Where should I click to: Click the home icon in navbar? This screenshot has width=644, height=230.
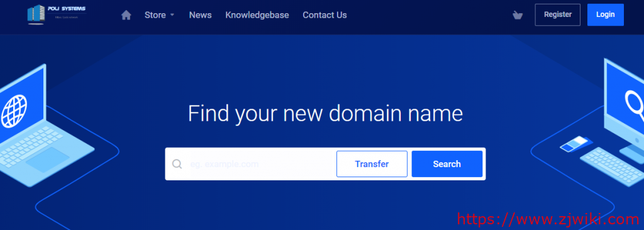(x=126, y=15)
